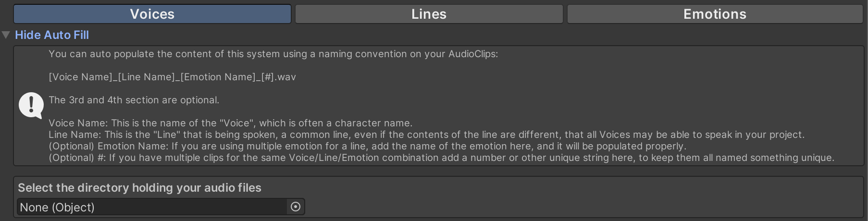Switch to the Voices tab
This screenshot has height=221, width=868.
click(x=152, y=14)
